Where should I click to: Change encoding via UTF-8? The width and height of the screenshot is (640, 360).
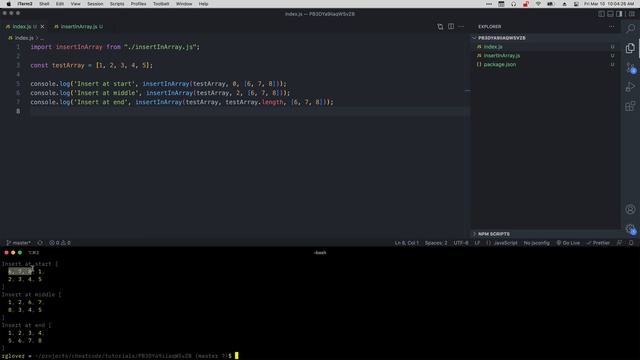click(461, 243)
